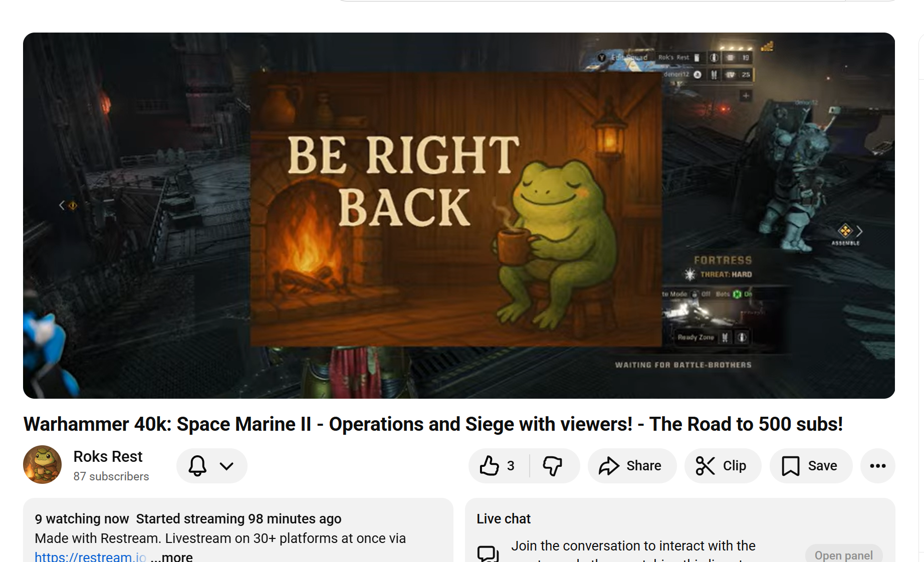Create a clip with the scissors Clip button

(x=722, y=466)
